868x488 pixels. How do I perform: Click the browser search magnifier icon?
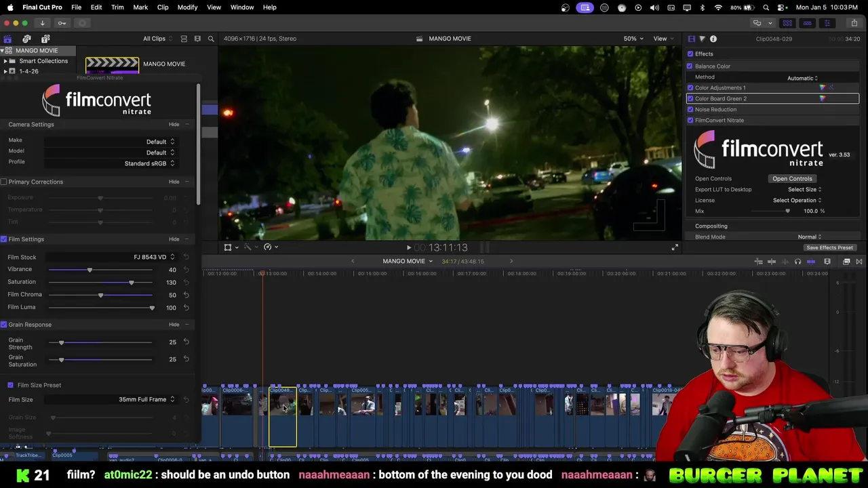point(211,39)
